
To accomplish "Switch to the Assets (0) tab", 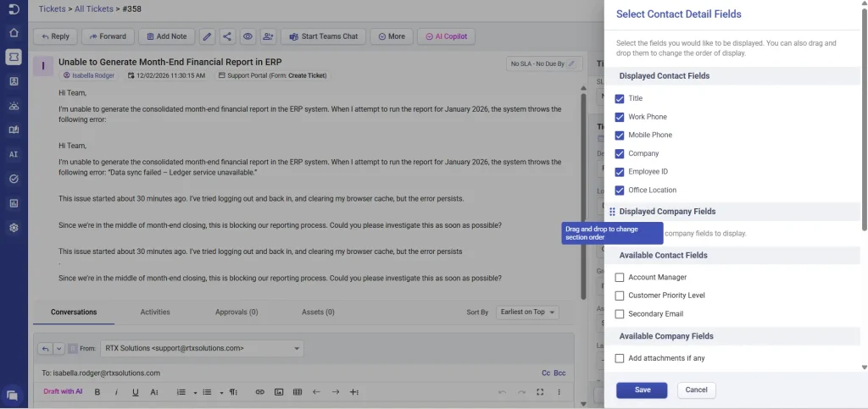I will pyautogui.click(x=318, y=312).
